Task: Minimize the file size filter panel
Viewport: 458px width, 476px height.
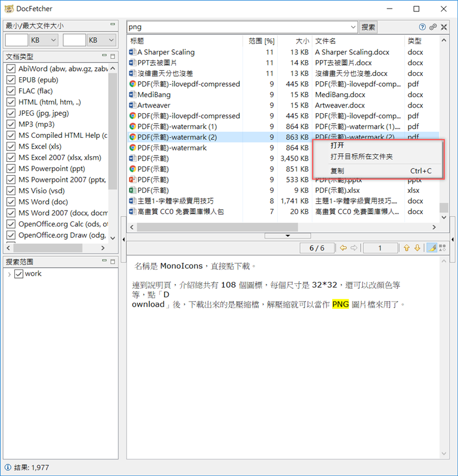Action: (x=113, y=24)
